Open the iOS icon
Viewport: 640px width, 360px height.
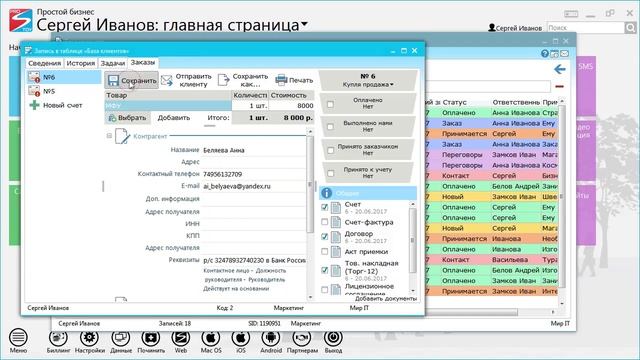pyautogui.click(x=241, y=338)
